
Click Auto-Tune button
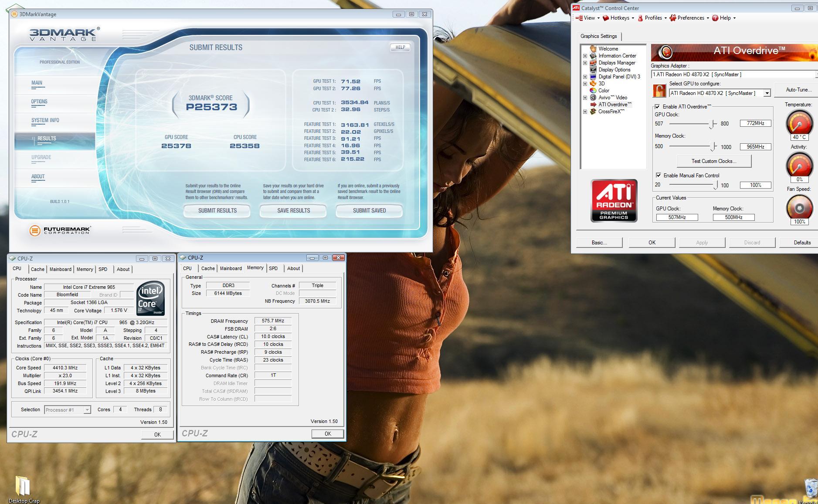(x=798, y=90)
